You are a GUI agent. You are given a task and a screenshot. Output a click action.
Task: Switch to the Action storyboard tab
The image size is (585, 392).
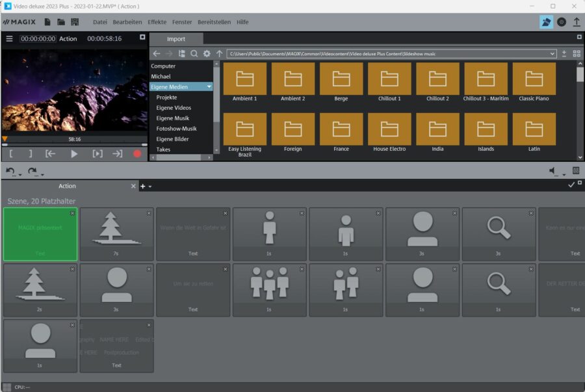click(x=67, y=186)
